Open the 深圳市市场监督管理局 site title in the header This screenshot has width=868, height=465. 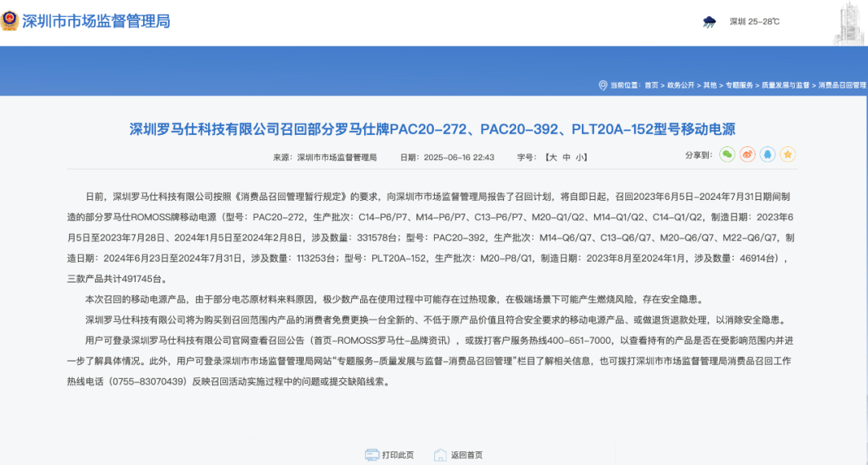(96, 22)
